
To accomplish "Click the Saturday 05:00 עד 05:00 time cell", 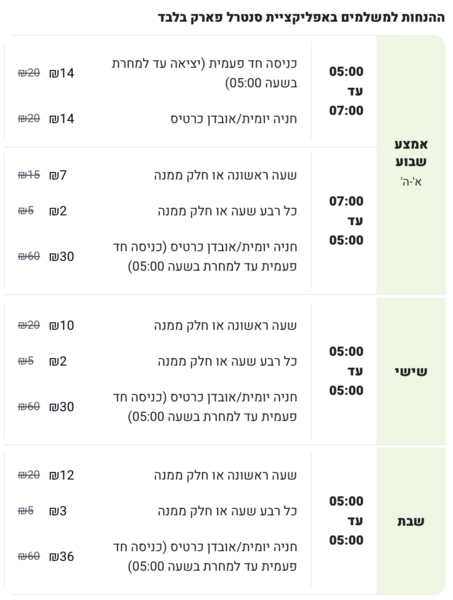I will (346, 521).
